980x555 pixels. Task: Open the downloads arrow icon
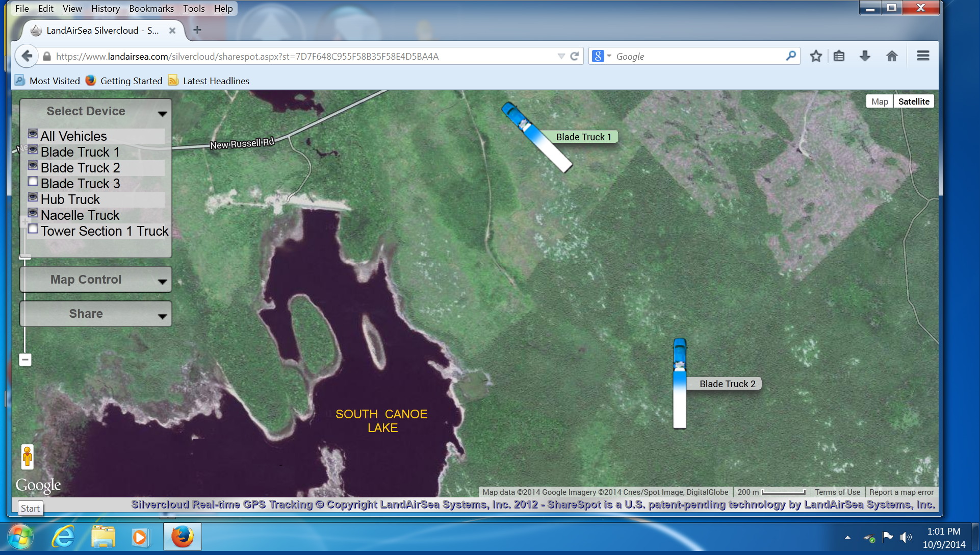click(x=865, y=56)
